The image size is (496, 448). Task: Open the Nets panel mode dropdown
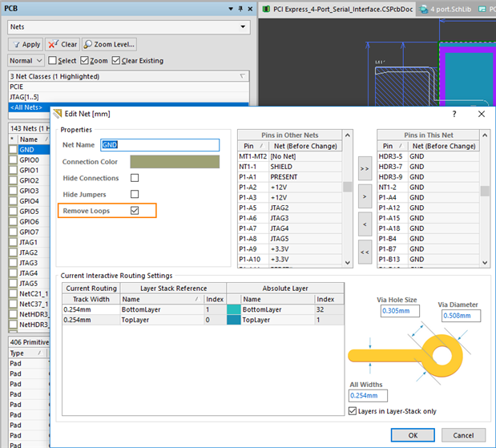[243, 27]
